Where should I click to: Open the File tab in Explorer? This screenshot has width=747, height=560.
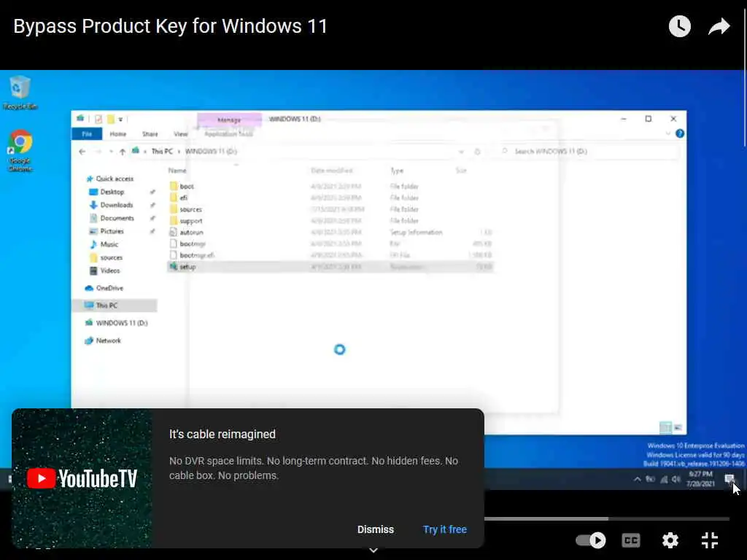[x=87, y=134]
